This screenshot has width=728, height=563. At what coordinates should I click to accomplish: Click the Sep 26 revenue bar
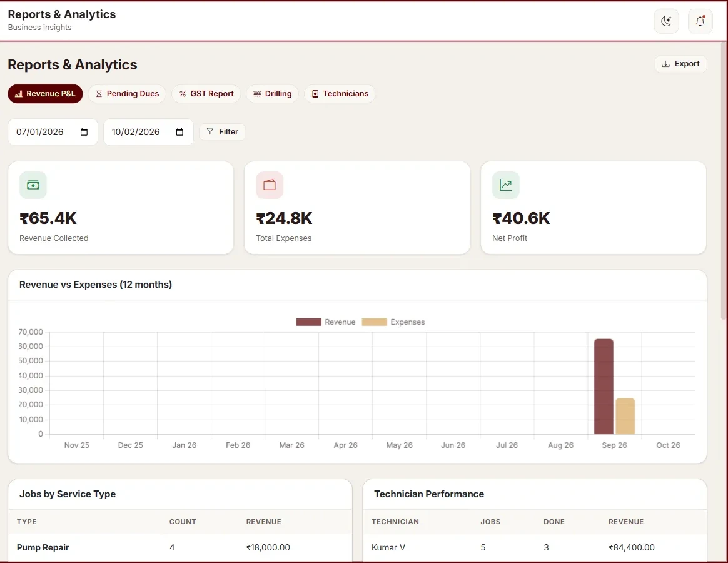(x=604, y=387)
